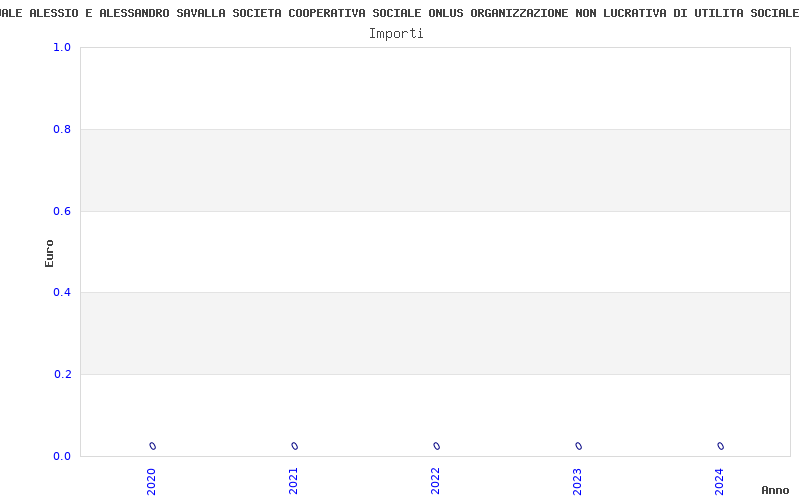
Task: Click the 0.0 y-axis tick label
Action: pyautogui.click(x=62, y=456)
